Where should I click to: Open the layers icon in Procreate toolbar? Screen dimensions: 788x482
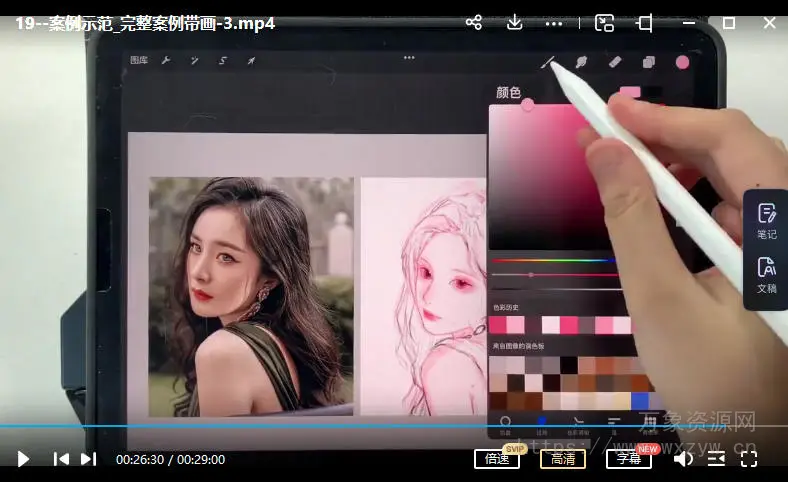coord(648,62)
